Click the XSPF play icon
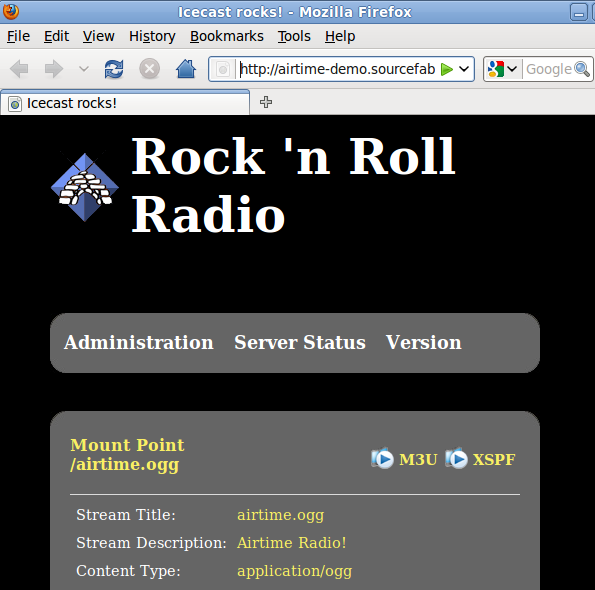Image resolution: width=595 pixels, height=590 pixels. coord(456,458)
